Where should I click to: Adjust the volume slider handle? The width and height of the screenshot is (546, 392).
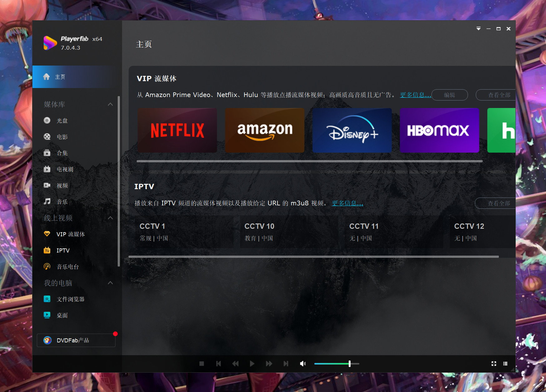[350, 364]
